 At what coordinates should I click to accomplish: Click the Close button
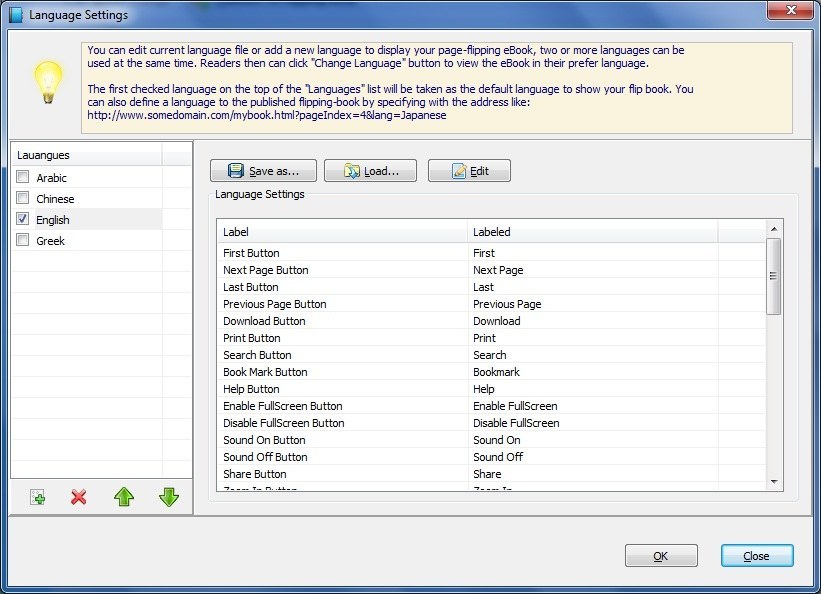[x=756, y=555]
